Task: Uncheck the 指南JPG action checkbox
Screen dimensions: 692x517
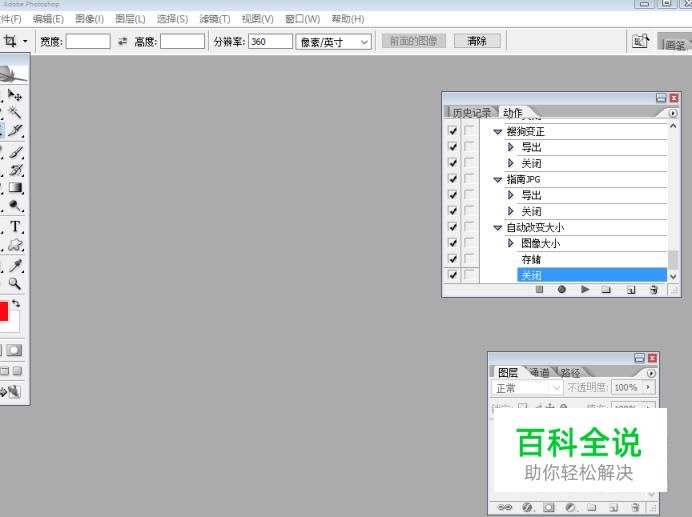Action: pos(452,179)
